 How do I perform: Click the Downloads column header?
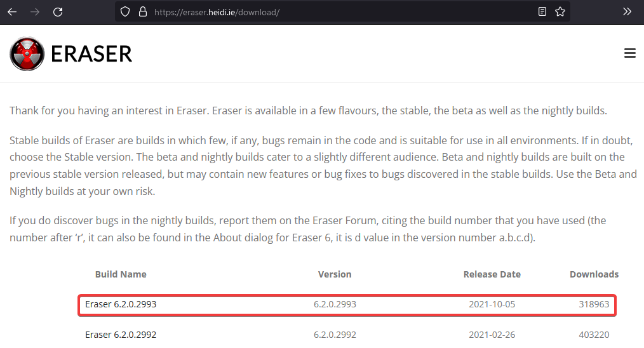point(594,274)
